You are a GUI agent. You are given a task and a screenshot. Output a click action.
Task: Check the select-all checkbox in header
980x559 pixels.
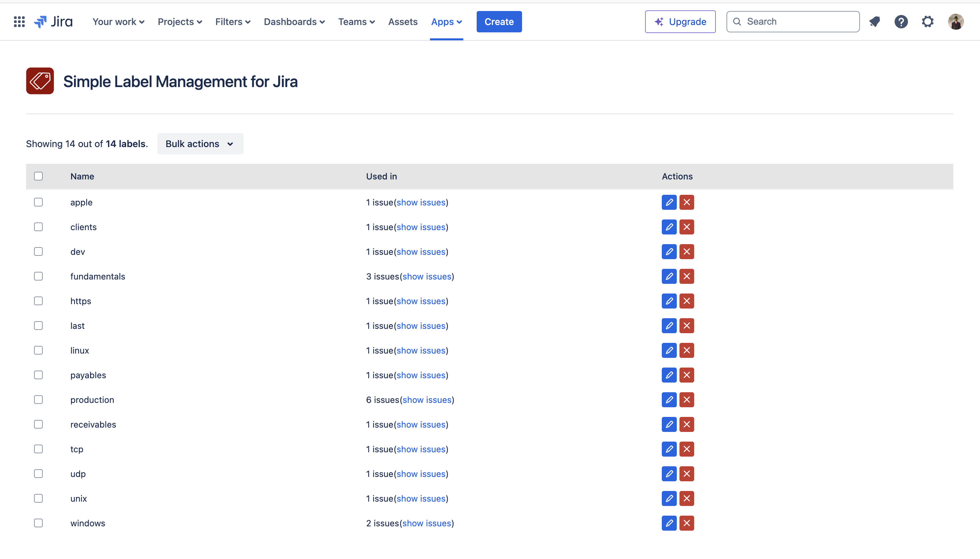coord(38,176)
